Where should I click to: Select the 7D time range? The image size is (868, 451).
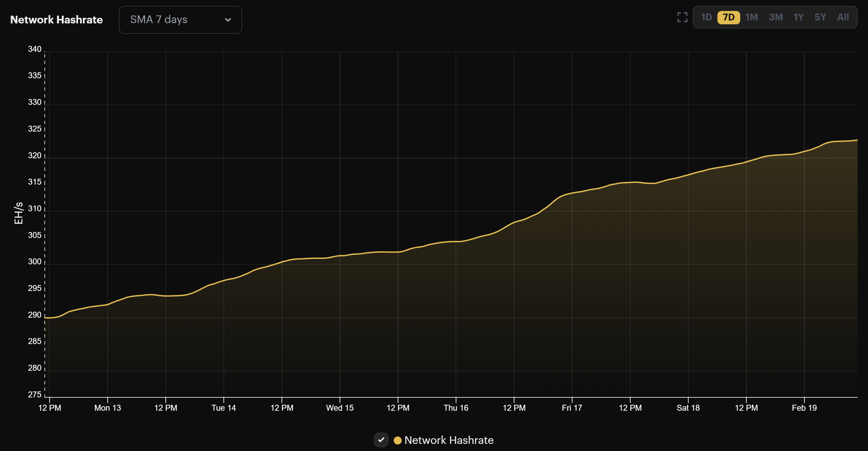pos(728,17)
